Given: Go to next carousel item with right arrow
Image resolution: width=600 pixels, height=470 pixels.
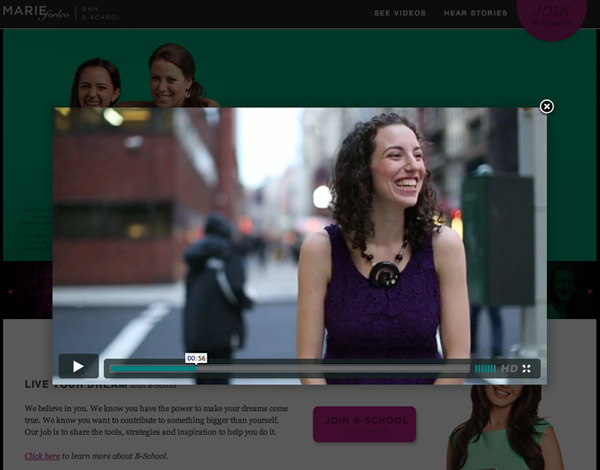Looking at the screenshot, I should tap(590, 292).
